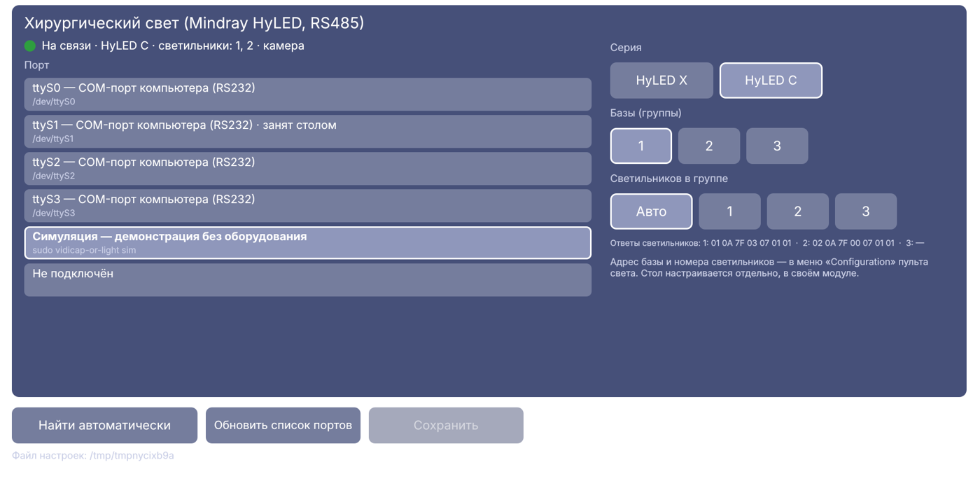Set base group to 2

[x=709, y=146]
